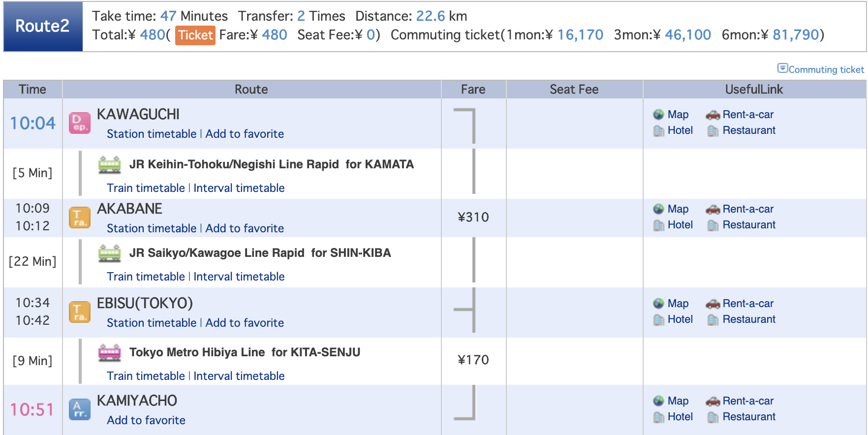The image size is (868, 435).
Task: Click the orange Tra. icon beside EBISU(TOKYO)
Action: 80,312
